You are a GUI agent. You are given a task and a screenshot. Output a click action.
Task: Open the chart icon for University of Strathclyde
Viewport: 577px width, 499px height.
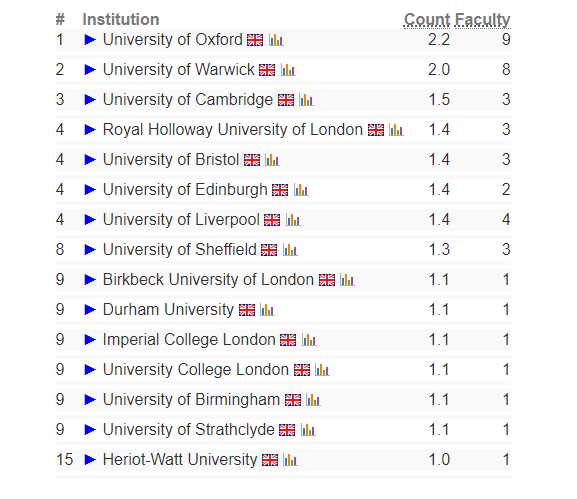[308, 430]
